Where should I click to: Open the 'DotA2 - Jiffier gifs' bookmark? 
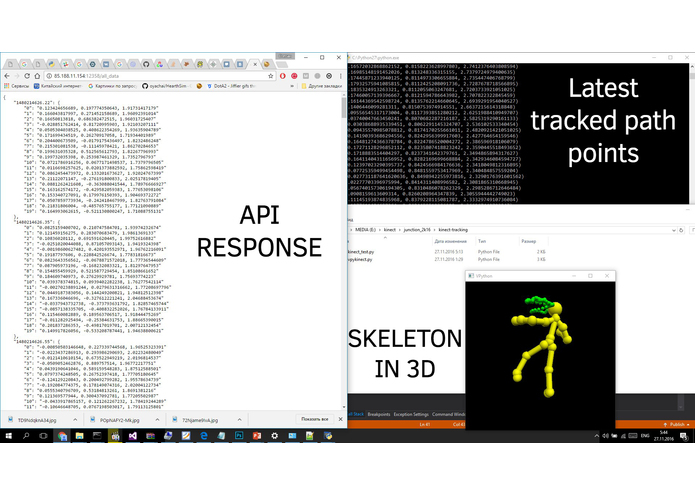[x=231, y=86]
